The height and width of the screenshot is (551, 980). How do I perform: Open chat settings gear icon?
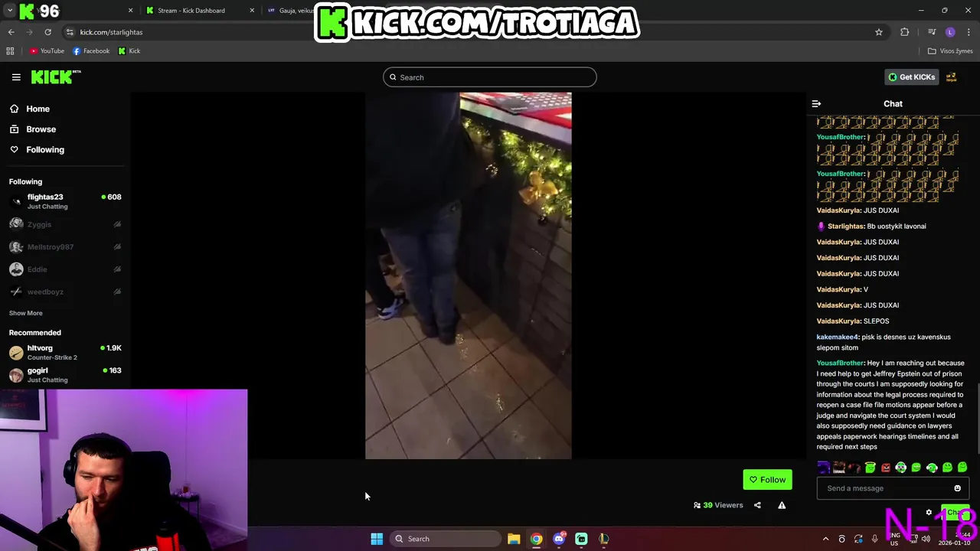pyautogui.click(x=929, y=513)
